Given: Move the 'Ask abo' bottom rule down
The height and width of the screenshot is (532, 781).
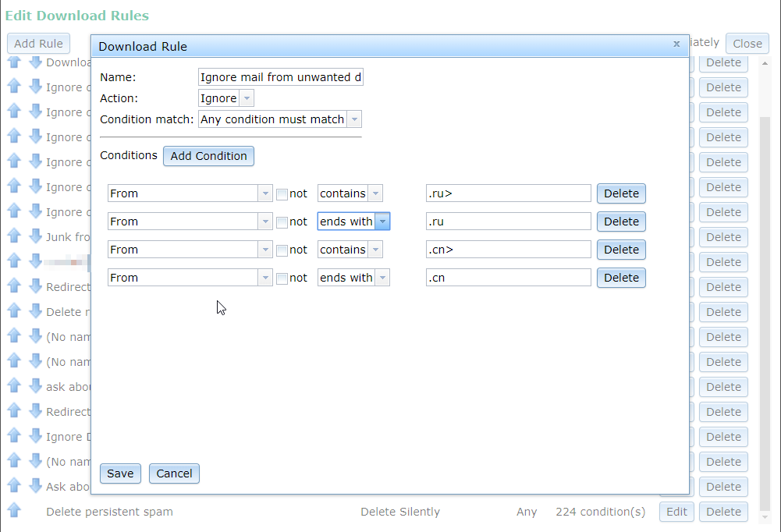Looking at the screenshot, I should pyautogui.click(x=35, y=486).
